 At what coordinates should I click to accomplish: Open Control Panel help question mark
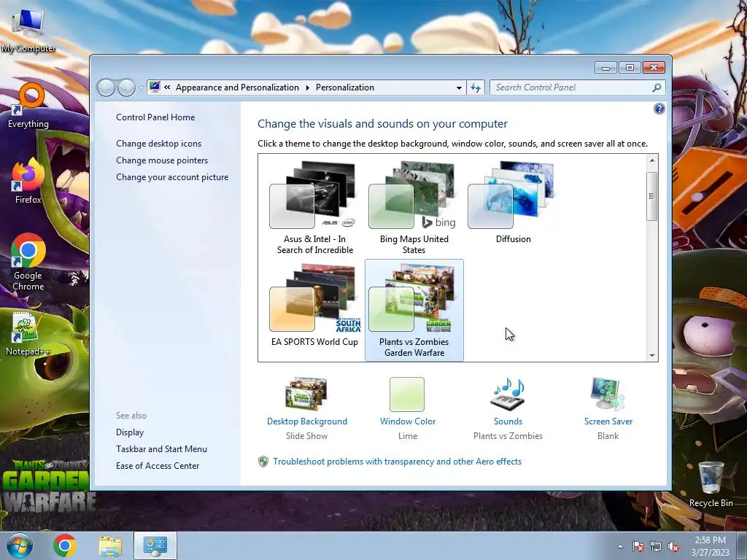pos(659,109)
